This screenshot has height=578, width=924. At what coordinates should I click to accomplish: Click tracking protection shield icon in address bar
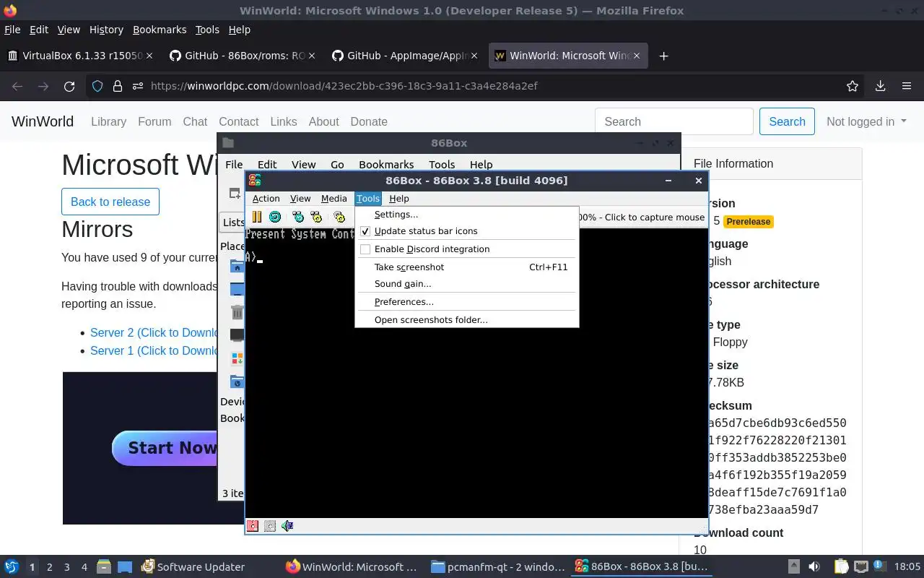(x=97, y=86)
